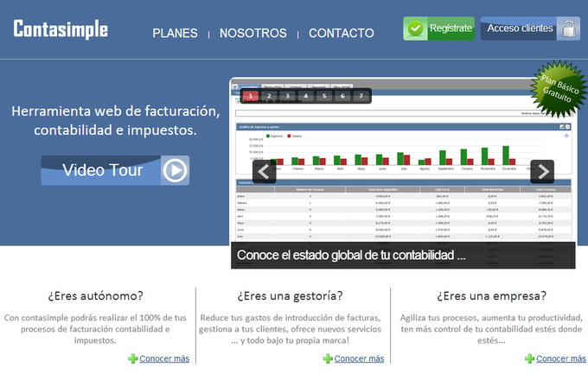Click the Herramienta web de facturación tagline
The image size is (588, 380).
click(x=116, y=121)
